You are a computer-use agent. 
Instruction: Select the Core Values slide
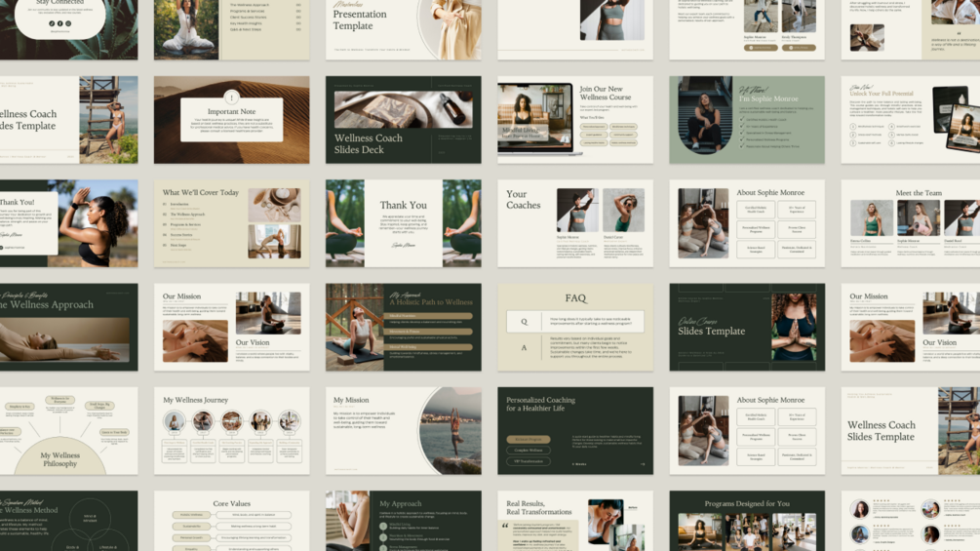231,521
